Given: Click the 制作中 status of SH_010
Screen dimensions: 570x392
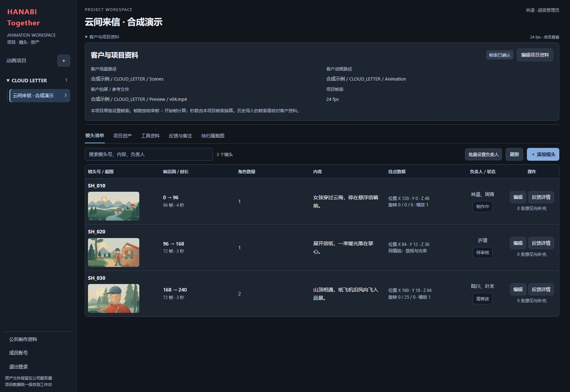Looking at the screenshot, I should [483, 207].
